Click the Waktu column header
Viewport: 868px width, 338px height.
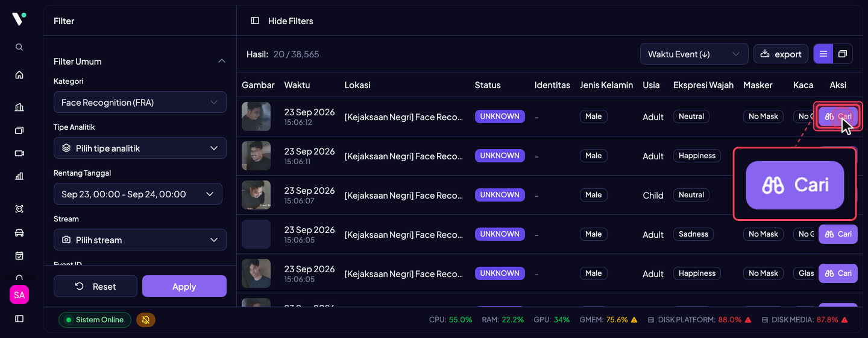tap(297, 85)
